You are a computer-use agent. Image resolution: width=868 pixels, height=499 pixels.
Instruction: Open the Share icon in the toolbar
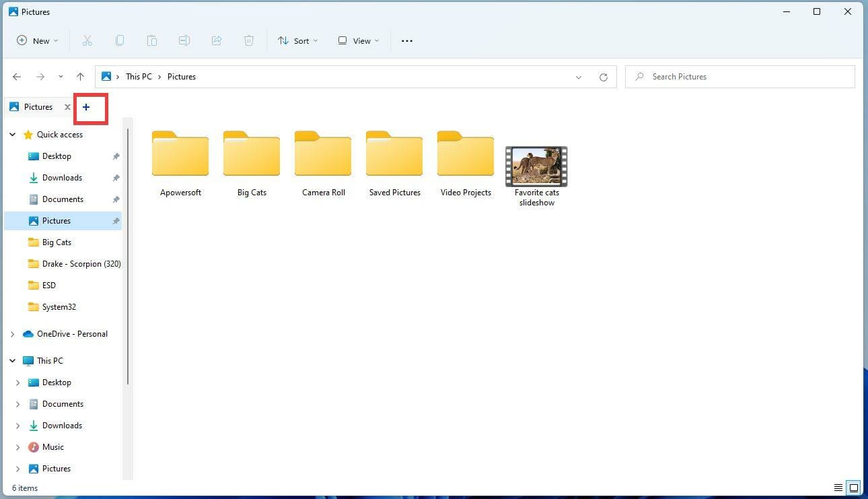pyautogui.click(x=217, y=40)
